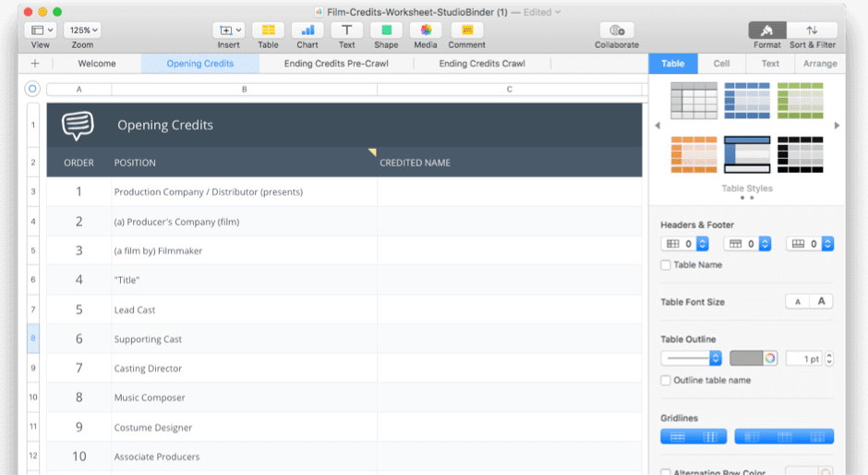
Task: Change header rows count stepper
Action: pyautogui.click(x=765, y=244)
